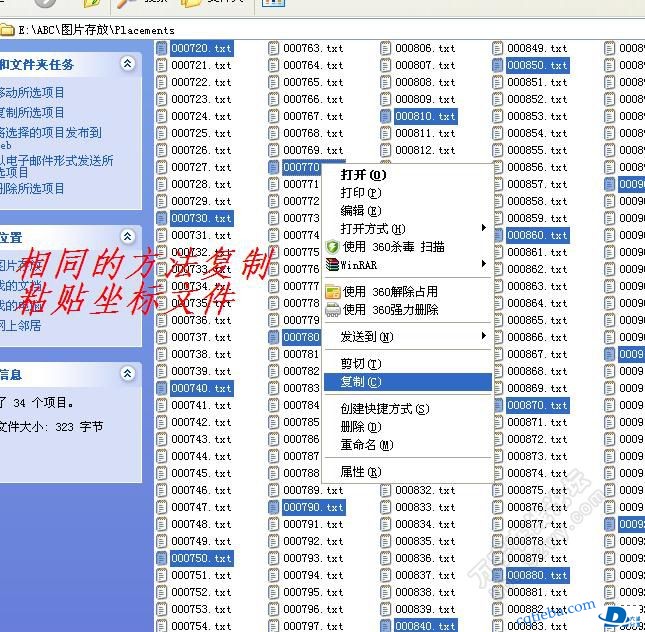
Task: Select file name 000877.txt
Action: pyautogui.click(x=537, y=524)
